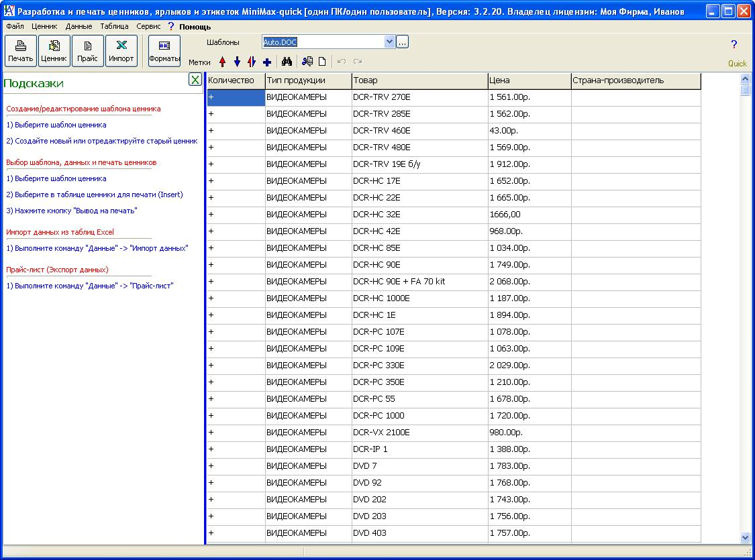Viewport: 755px width, 560px height.
Task: Click the Цена column header
Action: click(x=529, y=80)
